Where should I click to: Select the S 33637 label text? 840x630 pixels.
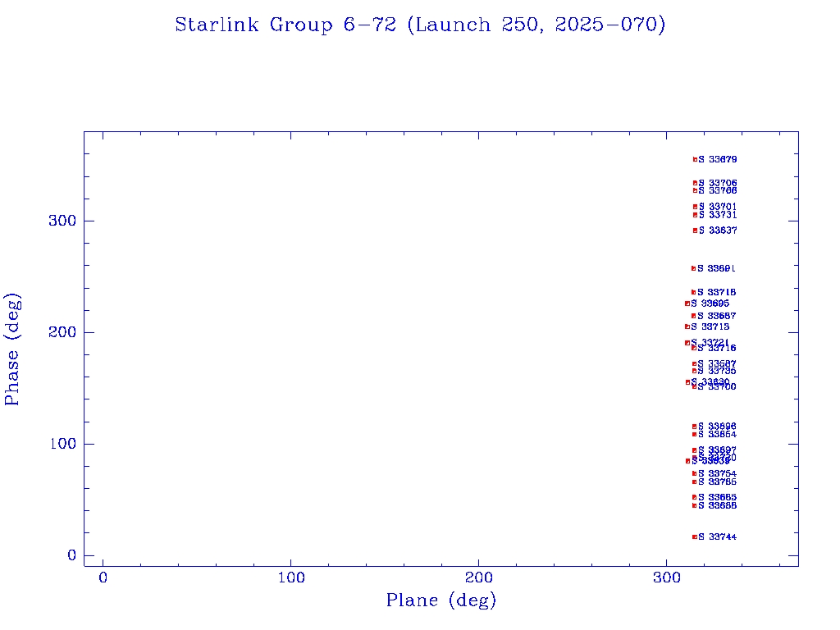[x=718, y=231]
